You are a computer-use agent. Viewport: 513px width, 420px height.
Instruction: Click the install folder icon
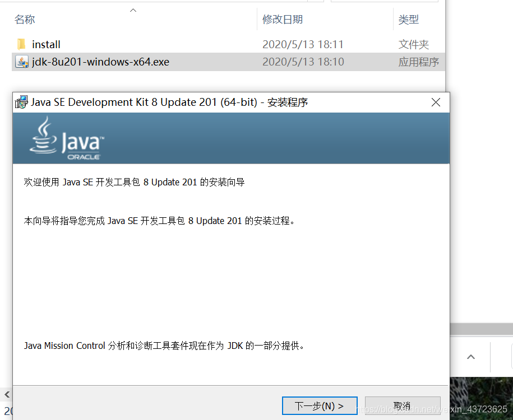point(21,44)
